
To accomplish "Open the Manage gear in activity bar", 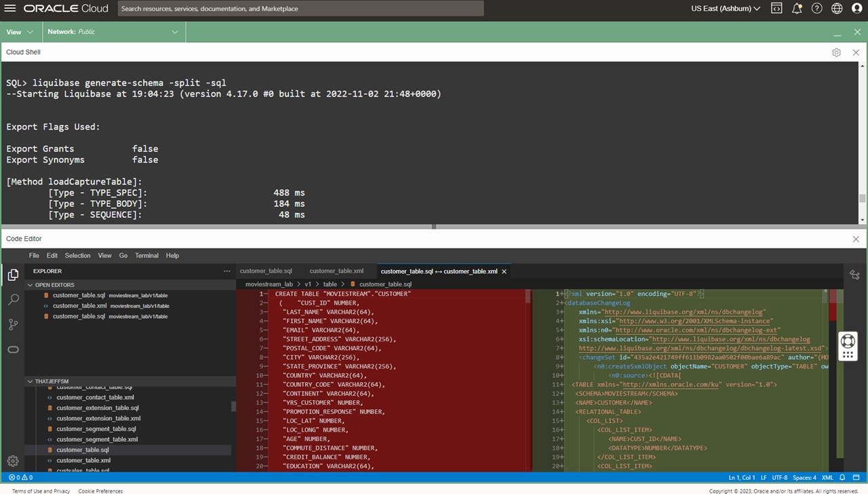I will [x=13, y=461].
